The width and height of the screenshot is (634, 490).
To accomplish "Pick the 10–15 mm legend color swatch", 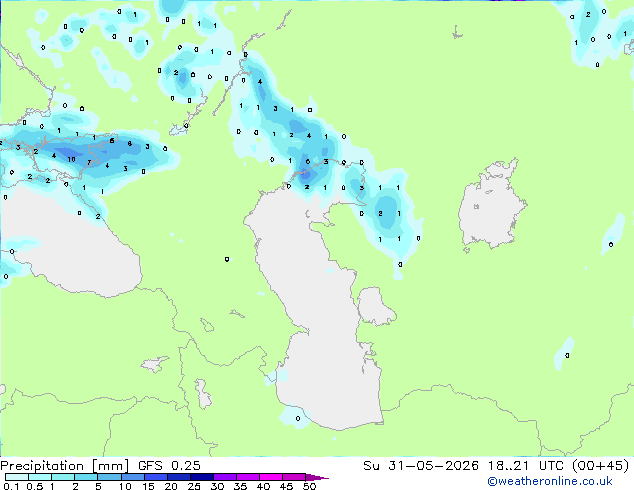I will [132, 477].
